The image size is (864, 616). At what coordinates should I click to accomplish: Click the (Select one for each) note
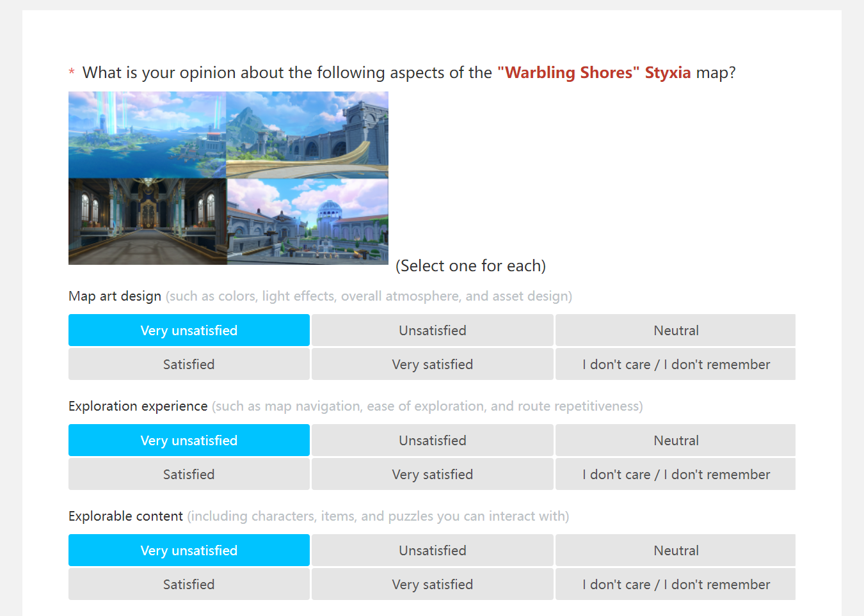pos(470,265)
